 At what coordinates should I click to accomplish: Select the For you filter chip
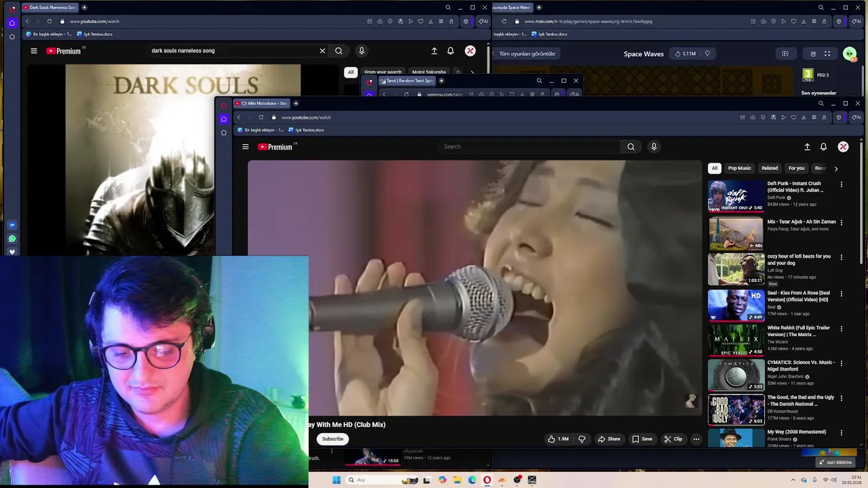(796, 168)
